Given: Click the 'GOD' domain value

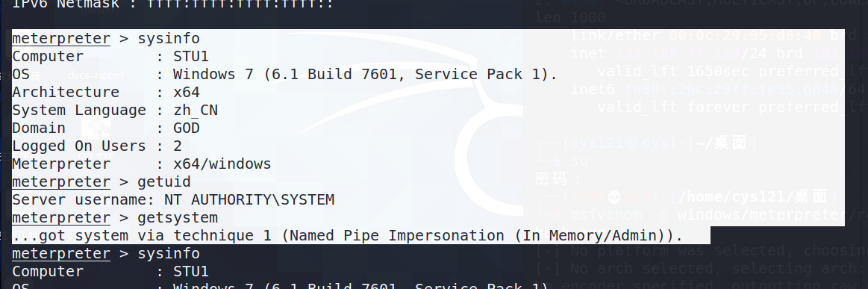Looking at the screenshot, I should point(187,128).
